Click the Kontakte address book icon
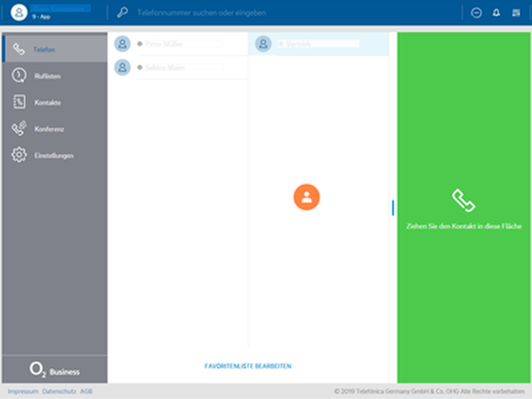The image size is (532, 399). [x=19, y=102]
